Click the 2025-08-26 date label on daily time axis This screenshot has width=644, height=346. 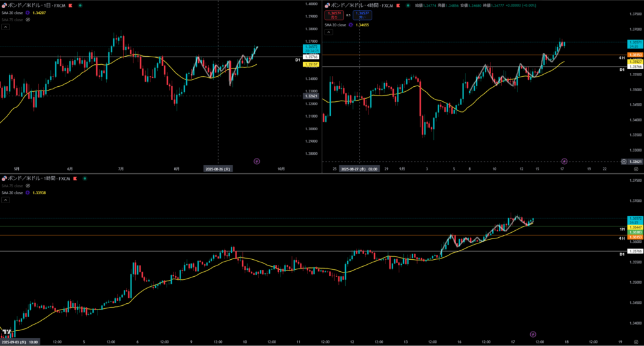218,169
